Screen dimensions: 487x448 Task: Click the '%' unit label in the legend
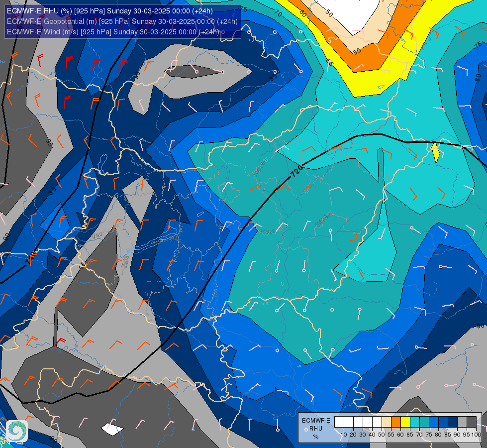pyautogui.click(x=316, y=437)
